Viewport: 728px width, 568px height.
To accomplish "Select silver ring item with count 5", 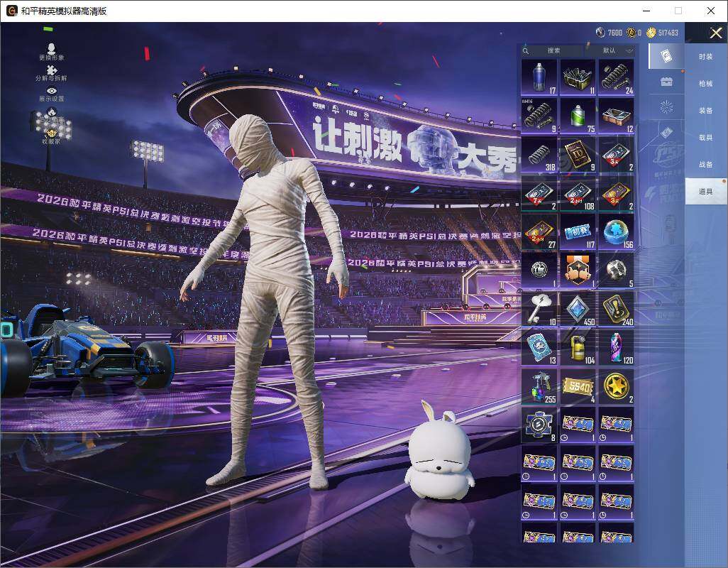I will [x=616, y=271].
